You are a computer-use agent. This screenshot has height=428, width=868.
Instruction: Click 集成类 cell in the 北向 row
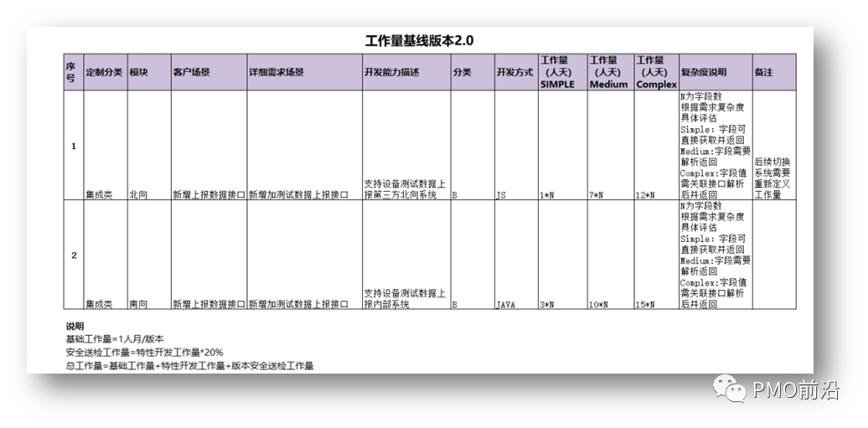click(x=106, y=146)
